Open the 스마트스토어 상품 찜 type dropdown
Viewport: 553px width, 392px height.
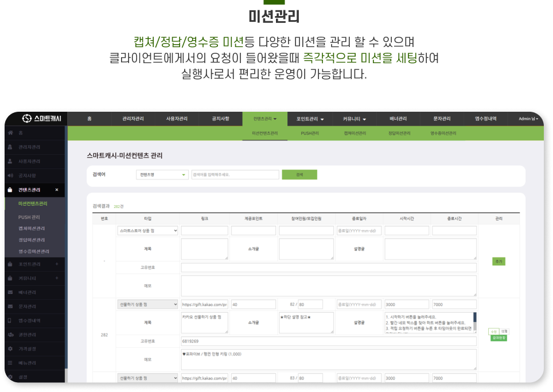(147, 231)
